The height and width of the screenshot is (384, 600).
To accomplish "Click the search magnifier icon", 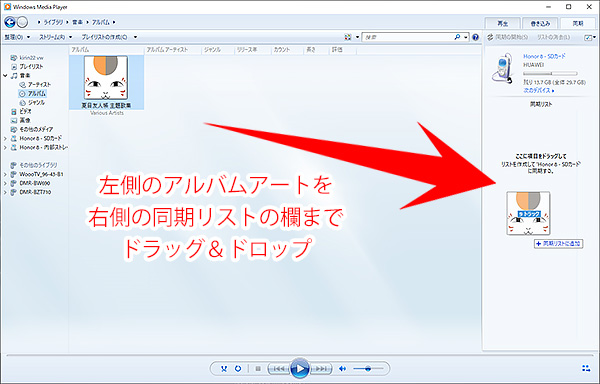I will pyautogui.click(x=457, y=37).
